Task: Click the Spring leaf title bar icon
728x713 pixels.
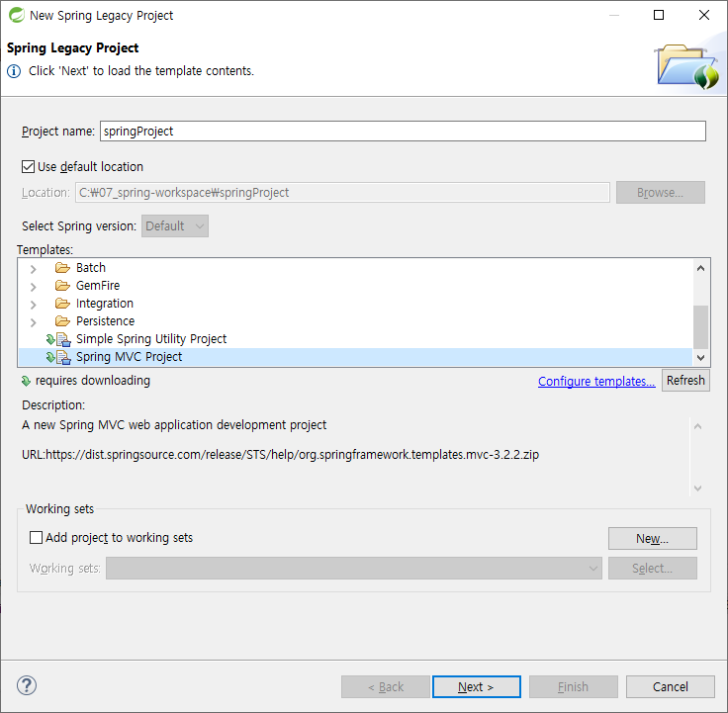Action: pos(16,15)
